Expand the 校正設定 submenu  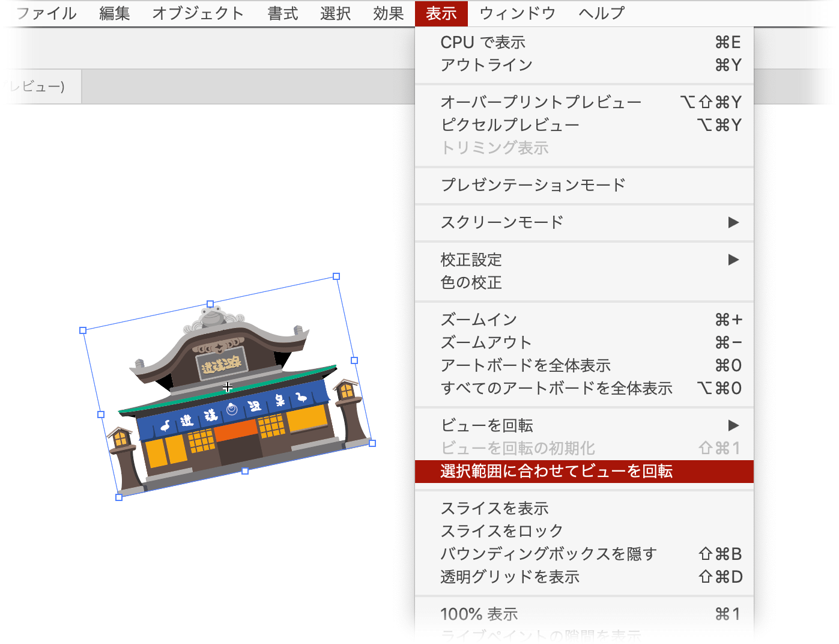(x=584, y=260)
